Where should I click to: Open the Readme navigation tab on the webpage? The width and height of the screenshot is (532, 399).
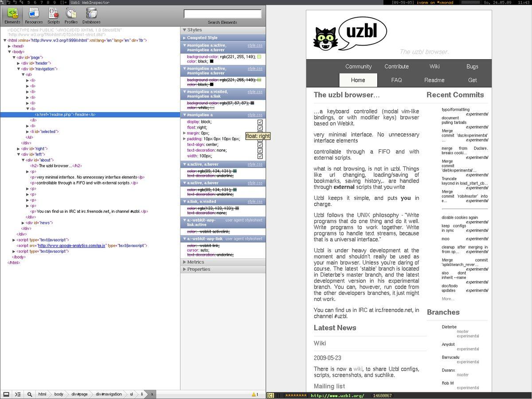pyautogui.click(x=434, y=80)
